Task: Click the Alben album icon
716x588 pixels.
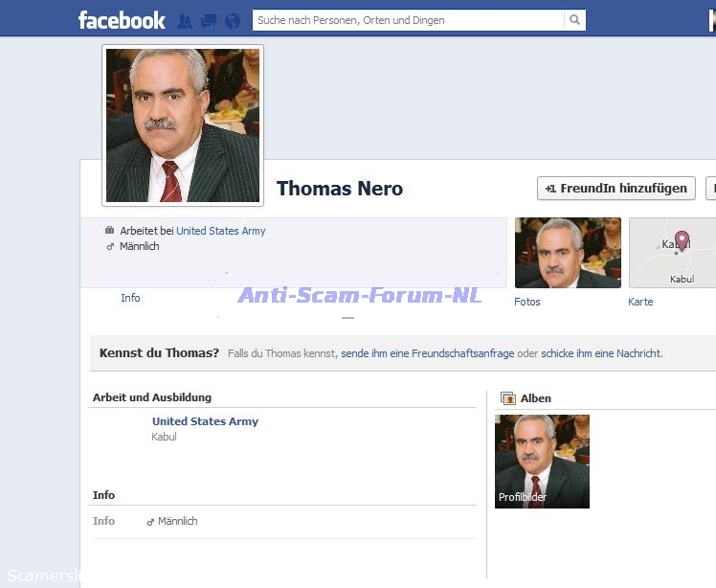Action: tap(508, 398)
